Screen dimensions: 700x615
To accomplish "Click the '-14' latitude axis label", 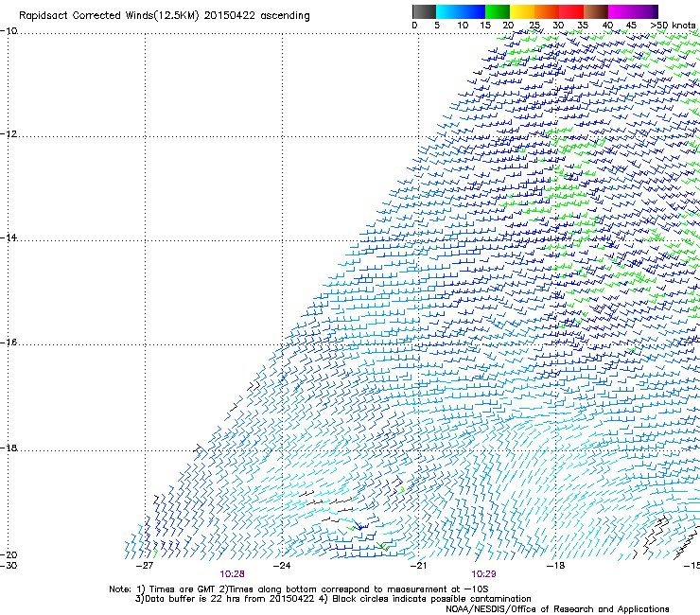I will pos(9,238).
